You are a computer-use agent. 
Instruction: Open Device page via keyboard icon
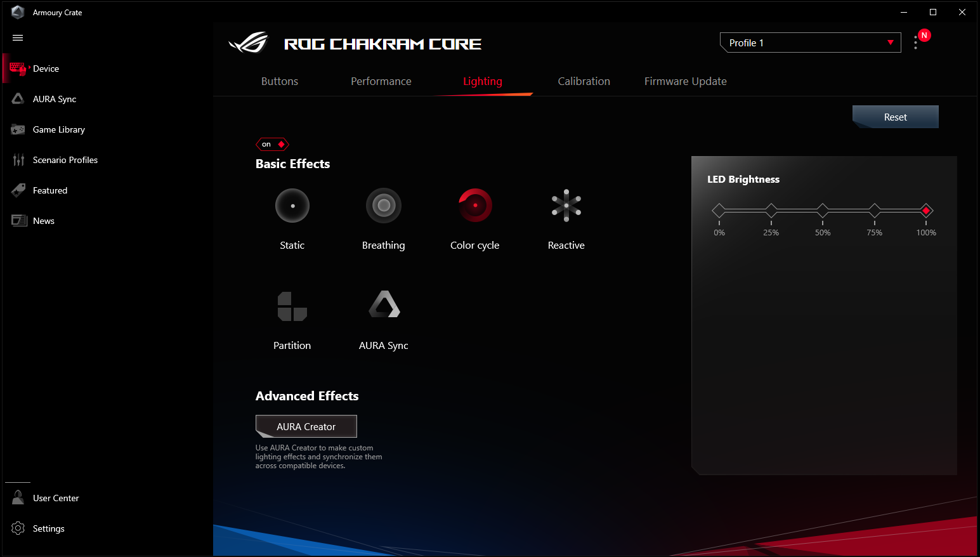tap(18, 69)
